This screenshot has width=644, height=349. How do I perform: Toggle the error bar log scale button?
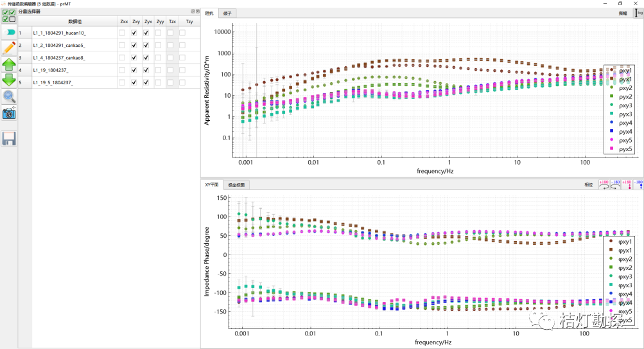[x=639, y=13]
